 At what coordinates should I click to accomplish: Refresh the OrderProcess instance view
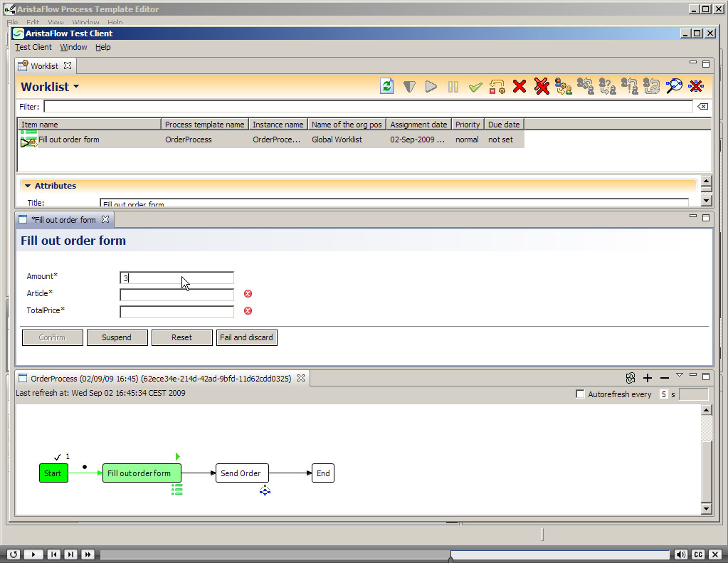(630, 378)
